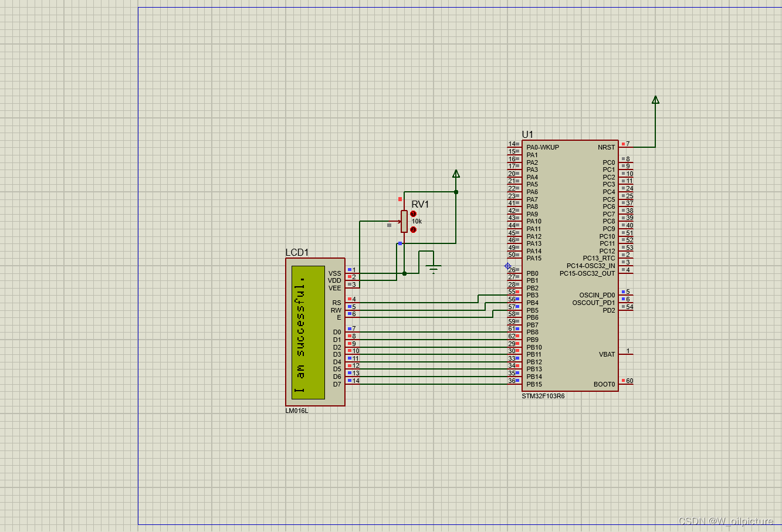Click the BOOT0 pin label
782x532 pixels.
coord(604,384)
